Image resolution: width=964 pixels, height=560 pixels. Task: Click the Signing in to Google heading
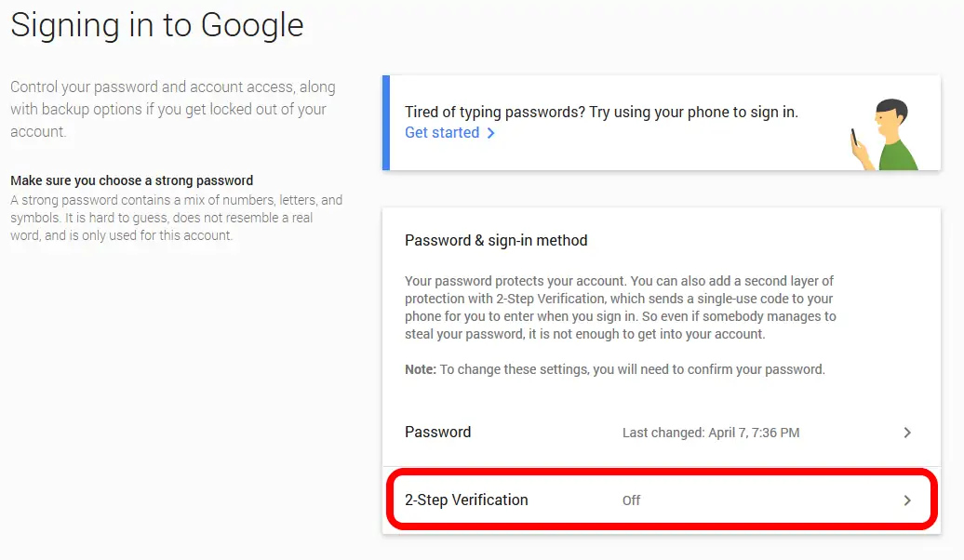[156, 26]
